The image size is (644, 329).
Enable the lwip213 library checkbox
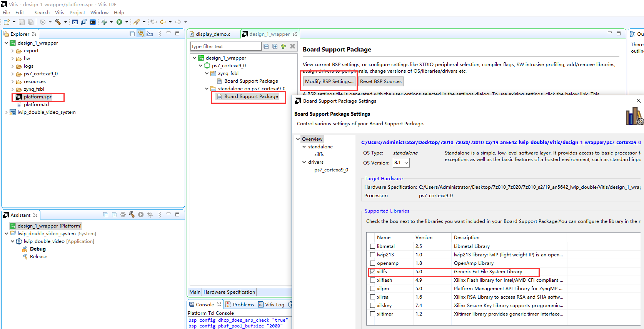pyautogui.click(x=372, y=255)
